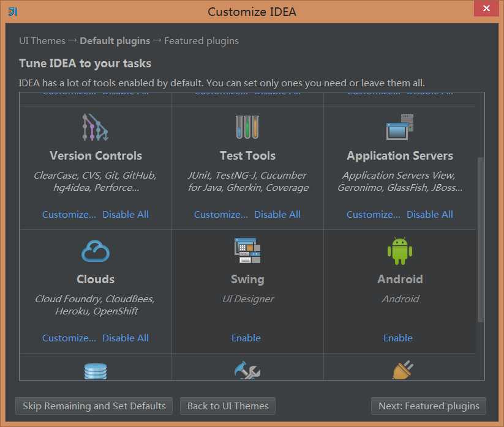Image resolution: width=504 pixels, height=427 pixels.
Task: Click the Test Tools heading
Action: [x=247, y=156]
